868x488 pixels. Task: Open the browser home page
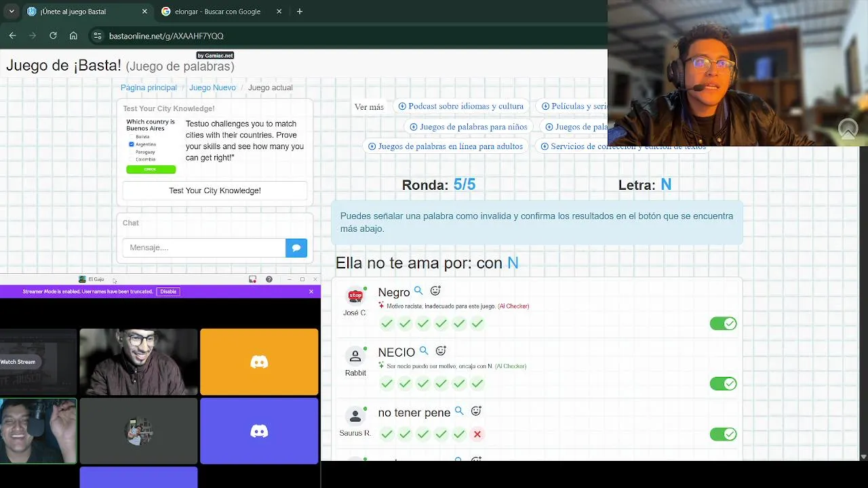click(x=73, y=36)
